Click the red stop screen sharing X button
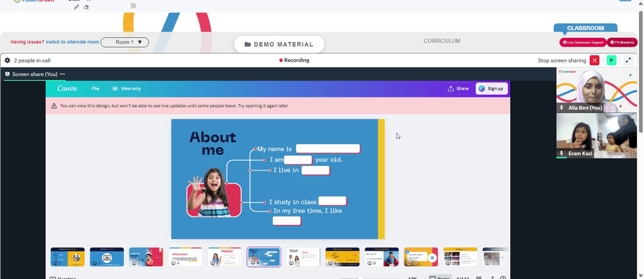644x279 pixels. (x=594, y=61)
